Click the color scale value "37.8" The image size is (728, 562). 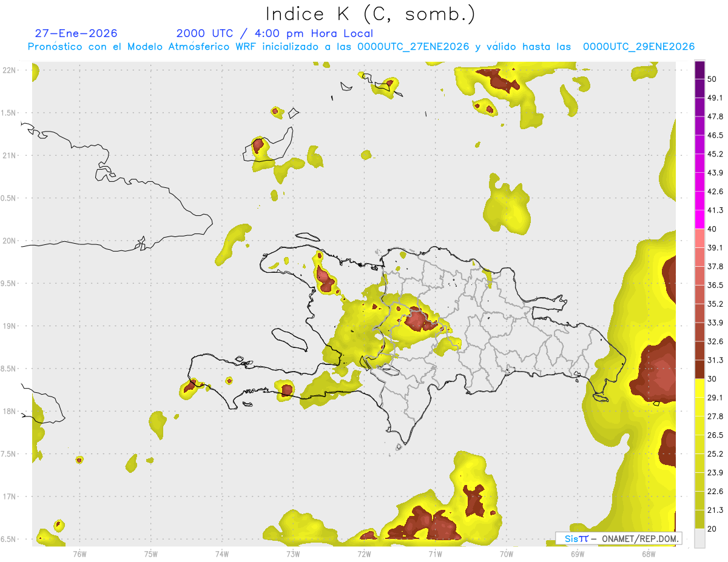(715, 266)
